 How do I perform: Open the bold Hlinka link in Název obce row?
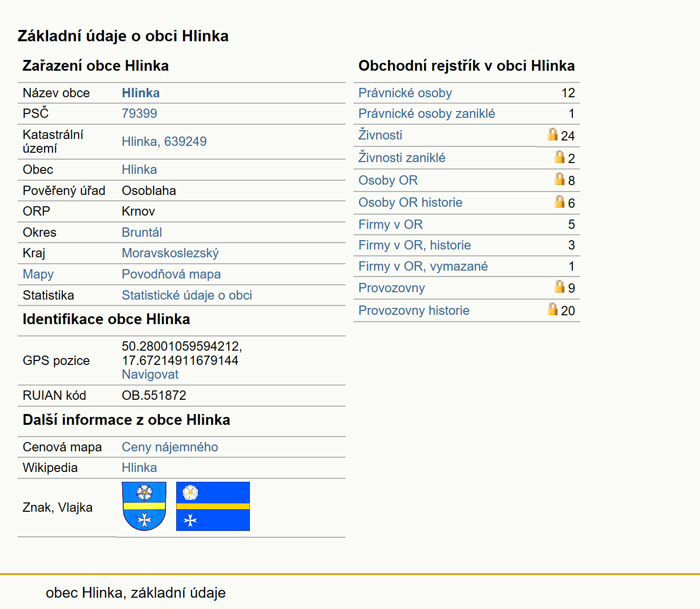141,93
